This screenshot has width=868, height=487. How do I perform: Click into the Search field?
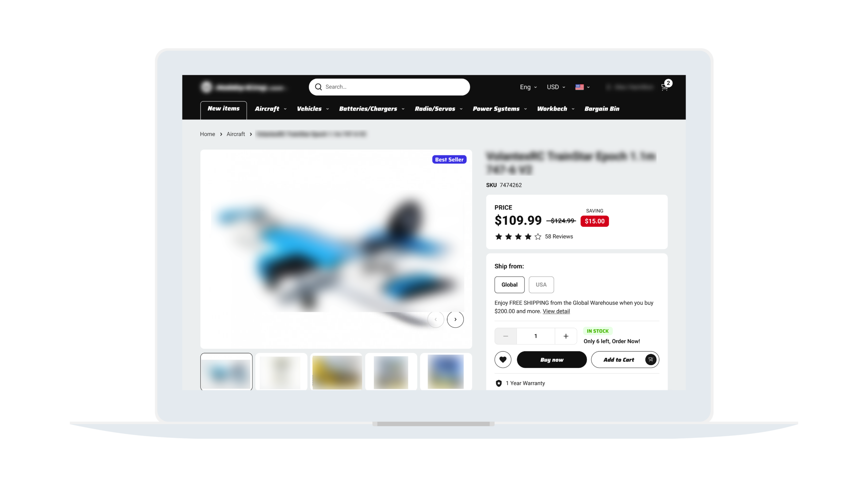click(x=389, y=87)
